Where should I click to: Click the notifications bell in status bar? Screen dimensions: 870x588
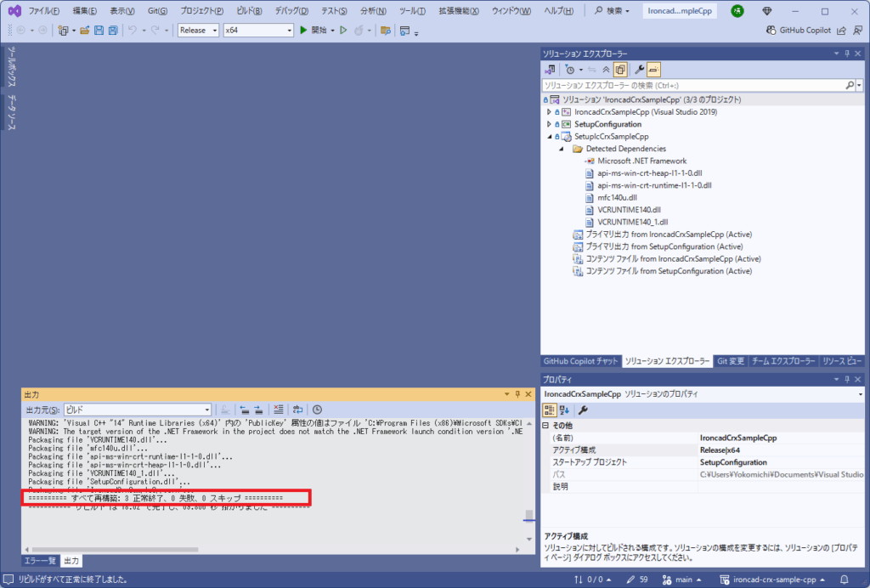pyautogui.click(x=856, y=580)
